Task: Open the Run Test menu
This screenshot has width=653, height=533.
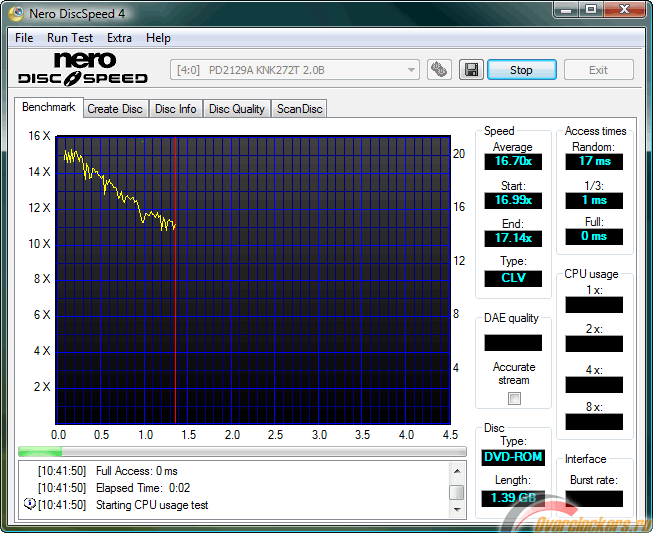Action: tap(71, 38)
